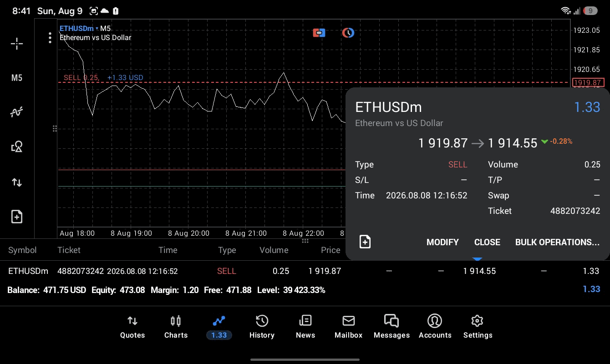Tap the ETHUSDm title in position popup
The width and height of the screenshot is (610, 364).
pos(388,107)
